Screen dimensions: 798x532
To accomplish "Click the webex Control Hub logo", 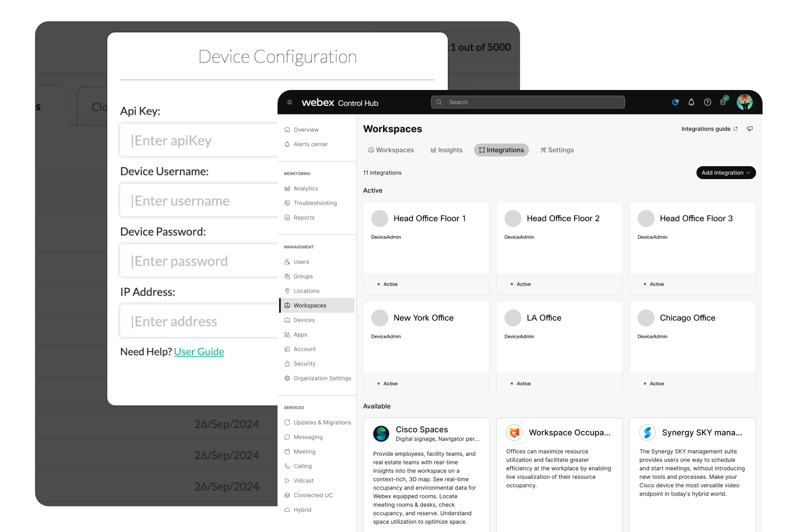I will [x=340, y=103].
